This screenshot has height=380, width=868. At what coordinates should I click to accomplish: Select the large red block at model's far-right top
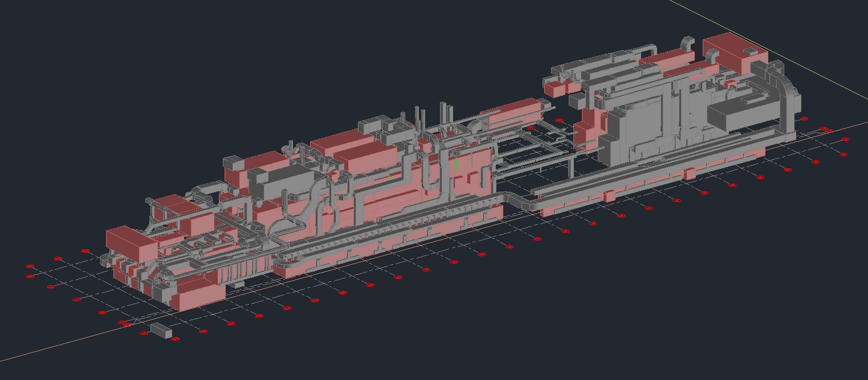click(735, 53)
